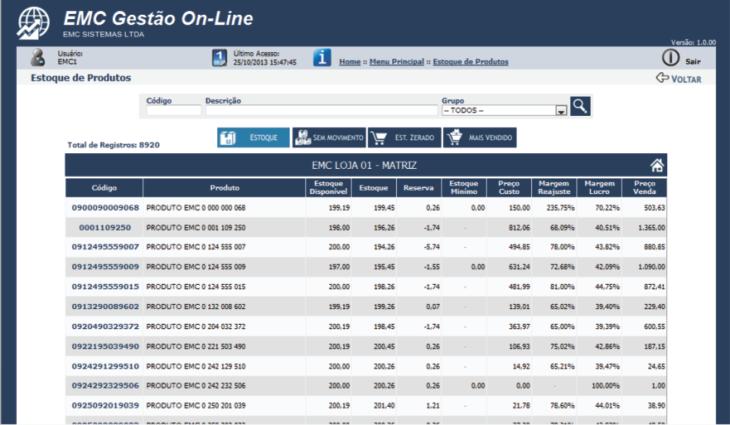Click the Versão: 1.0.00 label
Image resolution: width=730 pixels, height=425 pixels.
(x=693, y=42)
